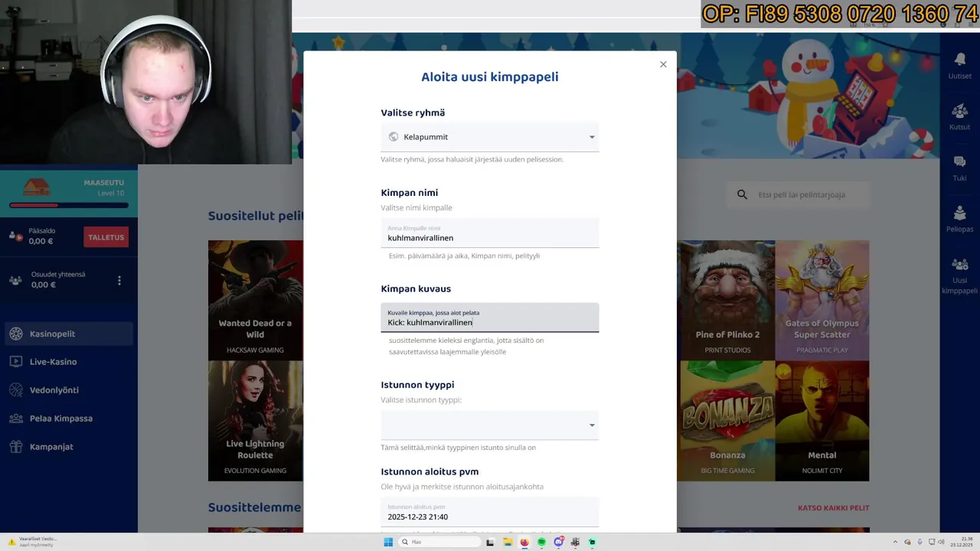Open the Live Lightning Roulette game
Screen dimensions: 980x551
255,421
